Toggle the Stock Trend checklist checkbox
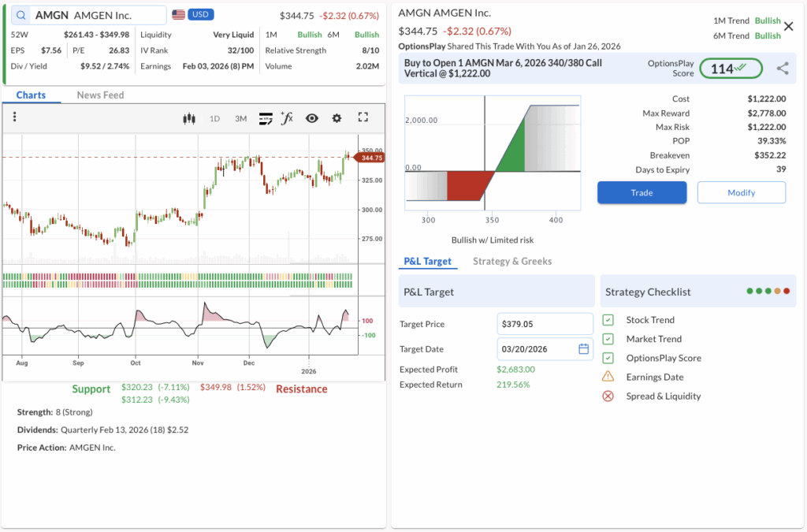 click(608, 320)
